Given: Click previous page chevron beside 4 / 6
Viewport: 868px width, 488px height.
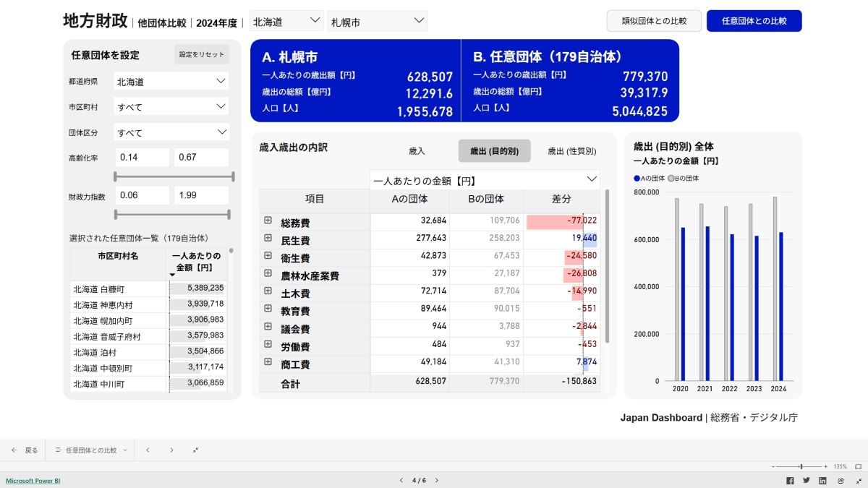Looking at the screenshot, I should coord(402,480).
